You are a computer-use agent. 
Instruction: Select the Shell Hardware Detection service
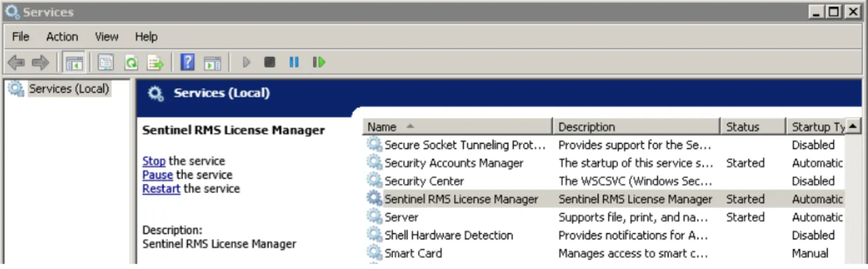[x=449, y=235]
